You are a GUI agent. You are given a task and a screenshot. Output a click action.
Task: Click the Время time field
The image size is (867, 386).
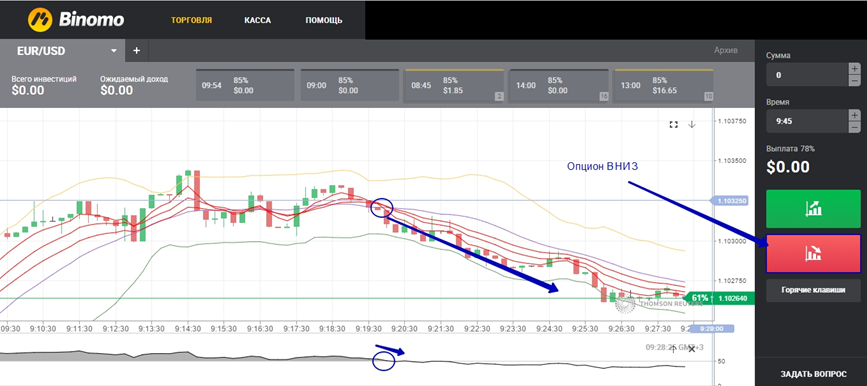coord(807,121)
